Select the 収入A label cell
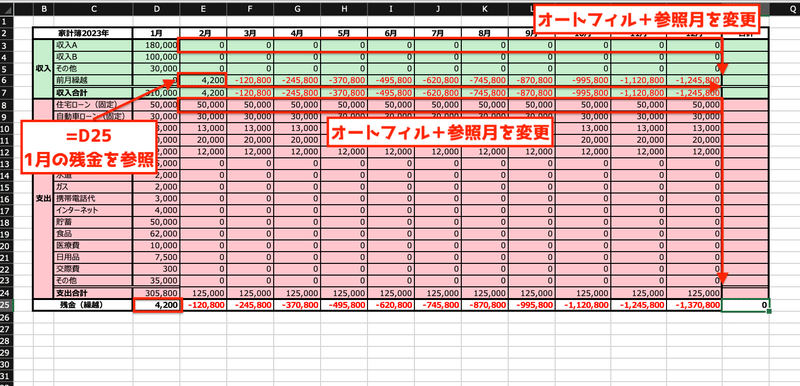Viewport: 800px width, 386px height. click(x=93, y=45)
